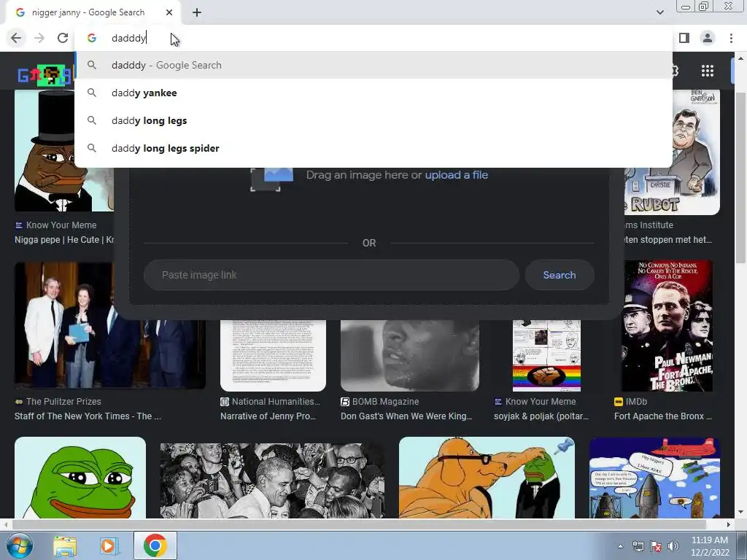Open the BOMB Magazine face photo thumbnail

[410, 355]
